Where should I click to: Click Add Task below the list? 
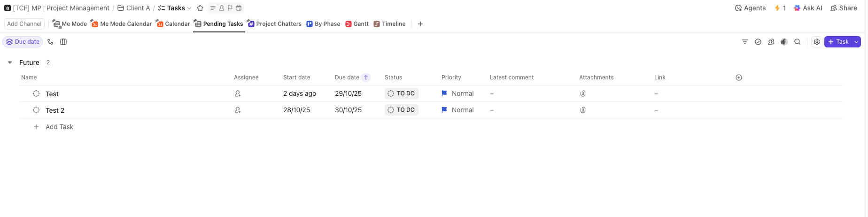59,127
